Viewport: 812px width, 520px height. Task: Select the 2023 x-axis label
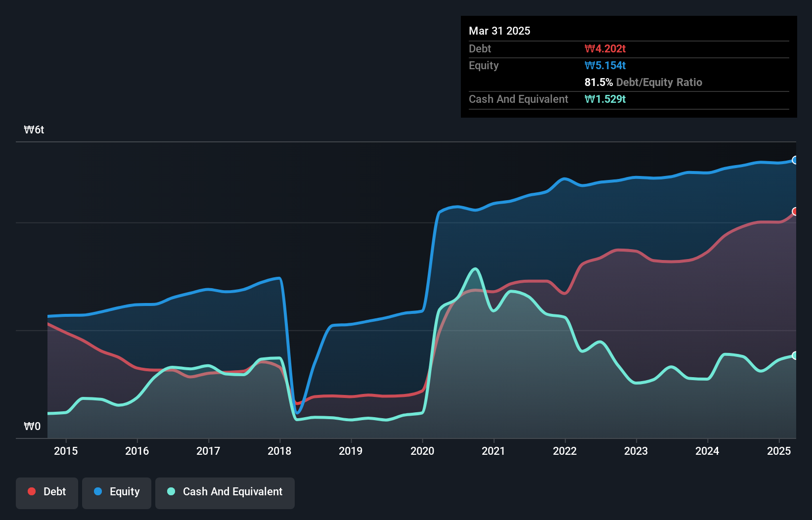pyautogui.click(x=636, y=451)
